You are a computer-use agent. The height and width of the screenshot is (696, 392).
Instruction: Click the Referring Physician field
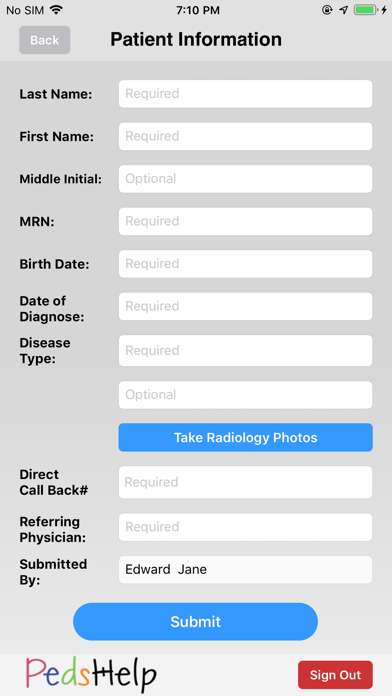coord(245,527)
